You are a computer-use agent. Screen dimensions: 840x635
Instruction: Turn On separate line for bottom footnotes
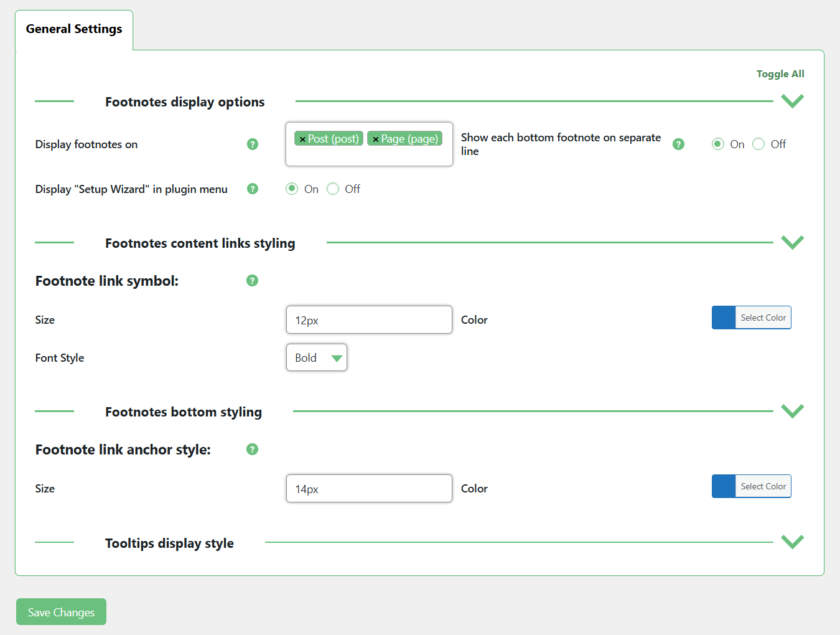tap(718, 144)
